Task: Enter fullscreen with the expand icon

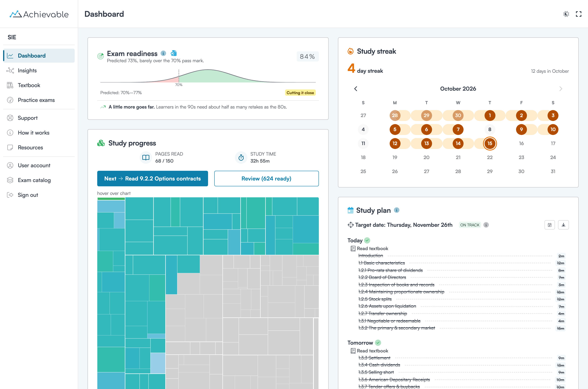Action: tap(579, 14)
